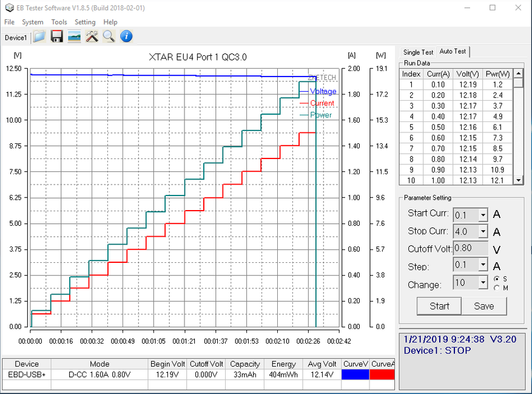The image size is (532, 394).
Task: Open the Step dropdown
Action: (x=483, y=265)
